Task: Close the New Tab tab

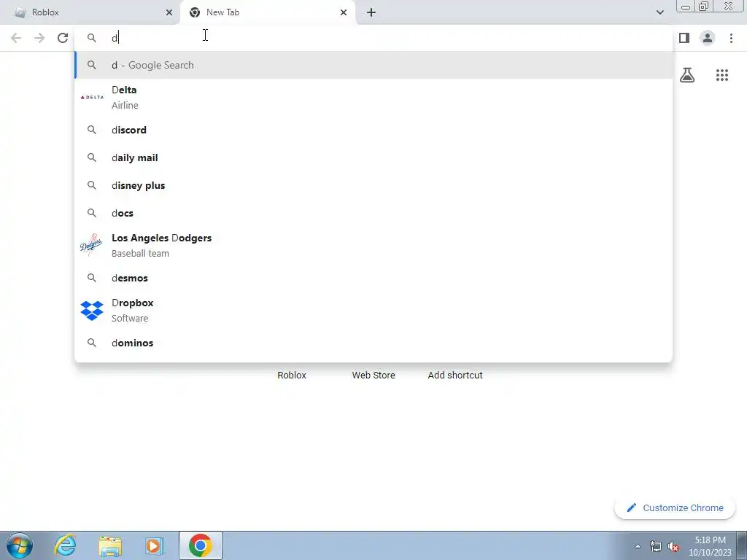Action: coord(344,12)
